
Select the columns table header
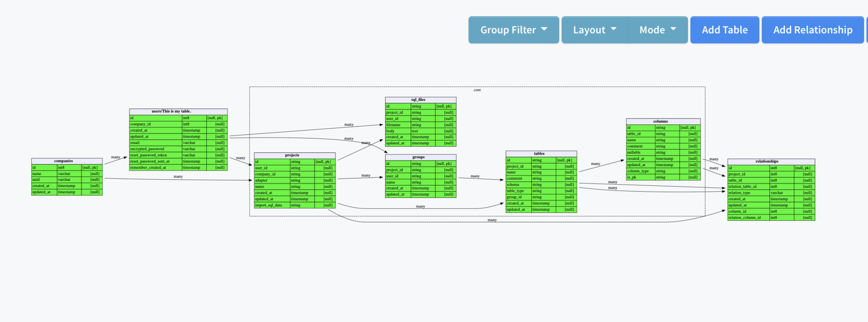(663, 122)
